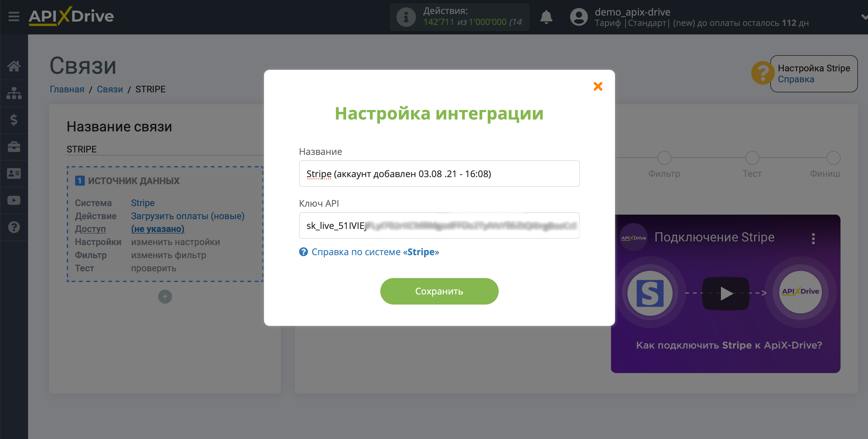Viewport: 868px width, 439px height.
Task: Open the notifications bell
Action: coord(546,17)
